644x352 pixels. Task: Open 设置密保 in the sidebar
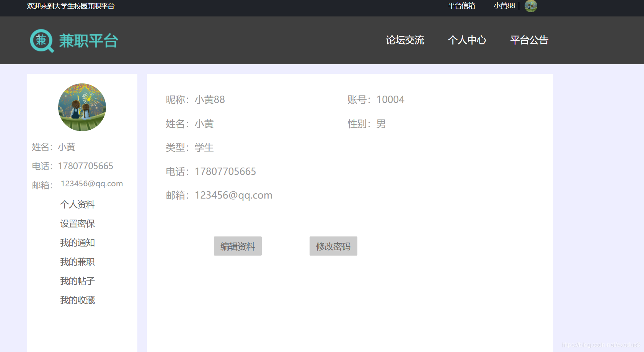[77, 223]
